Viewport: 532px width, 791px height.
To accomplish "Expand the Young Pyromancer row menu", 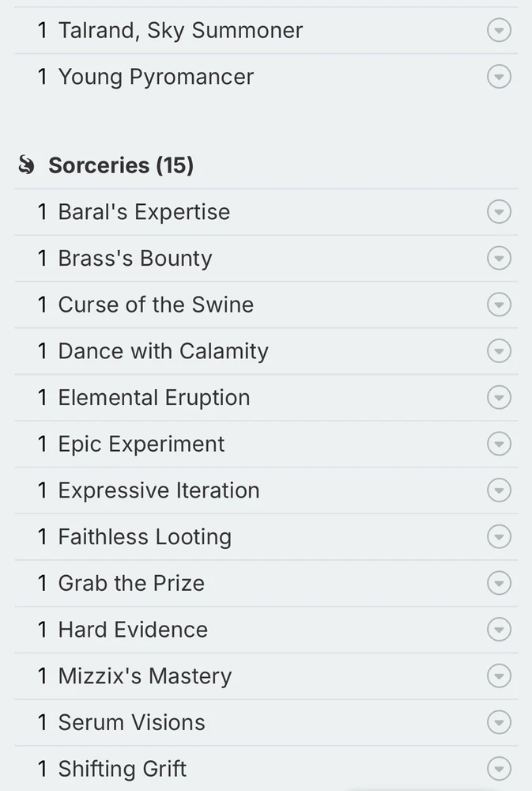I will 499,77.
